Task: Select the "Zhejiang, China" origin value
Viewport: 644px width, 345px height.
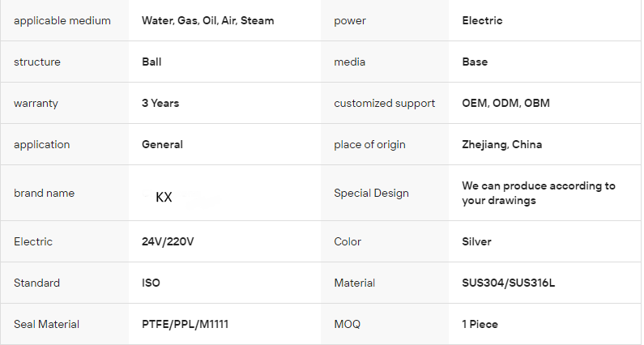Action: (502, 144)
